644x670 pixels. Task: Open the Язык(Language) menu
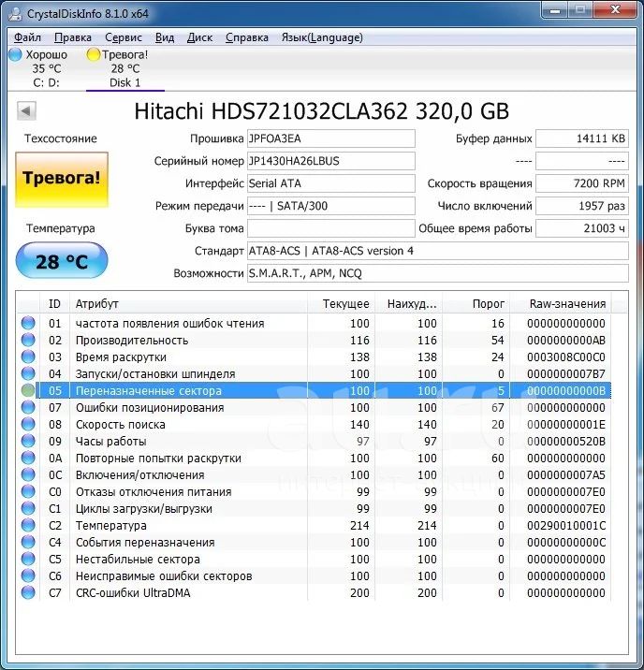click(x=322, y=37)
